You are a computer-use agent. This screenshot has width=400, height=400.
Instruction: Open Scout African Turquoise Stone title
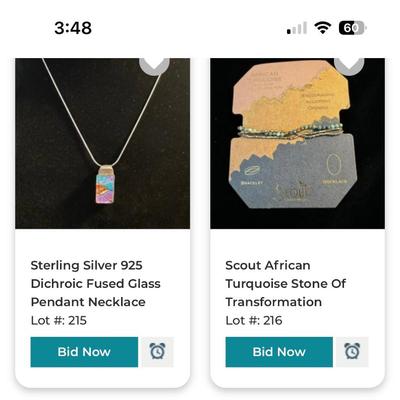pos(286,284)
